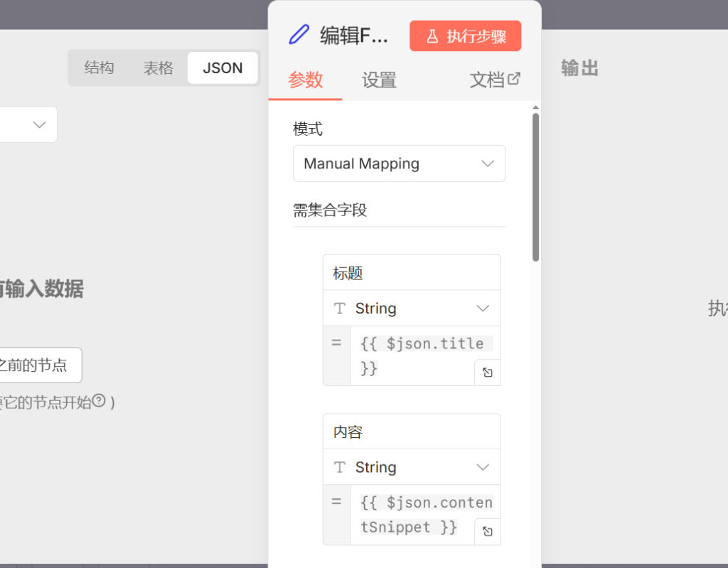Click the flask icon inside 执行步骤 button
Screen dimensions: 728x568
click(x=434, y=36)
